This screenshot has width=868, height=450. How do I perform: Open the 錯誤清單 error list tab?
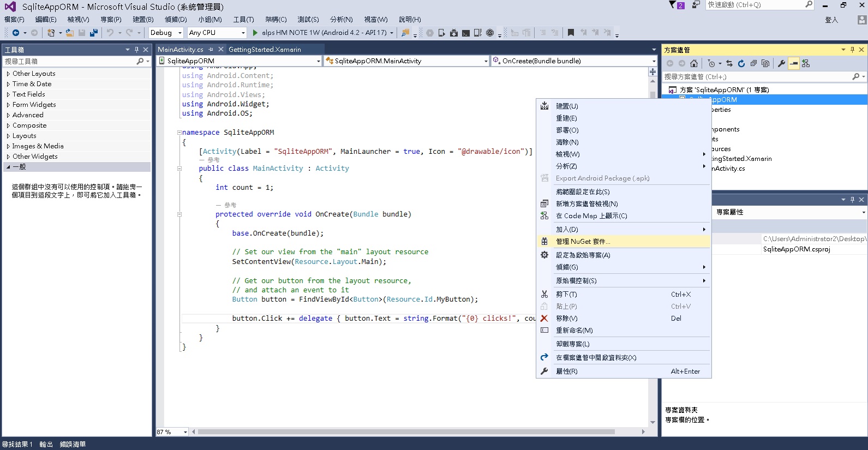(x=73, y=445)
